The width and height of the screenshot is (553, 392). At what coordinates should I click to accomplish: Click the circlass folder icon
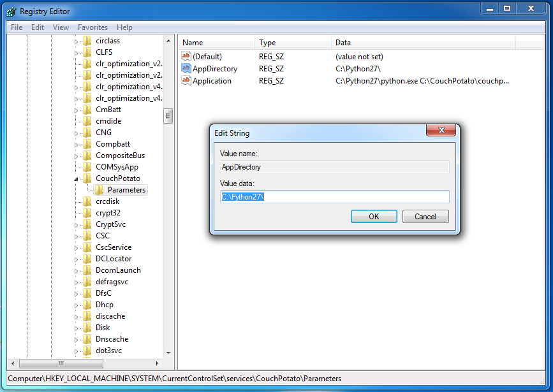(x=87, y=41)
